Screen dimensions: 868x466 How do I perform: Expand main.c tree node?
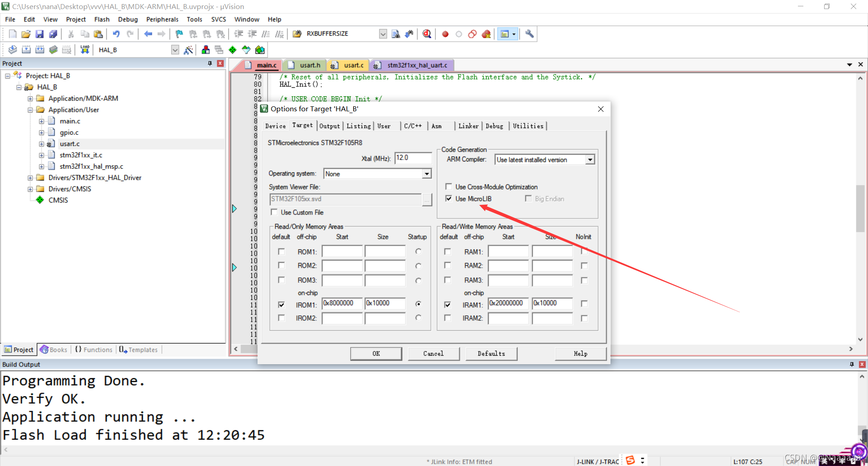(x=42, y=121)
